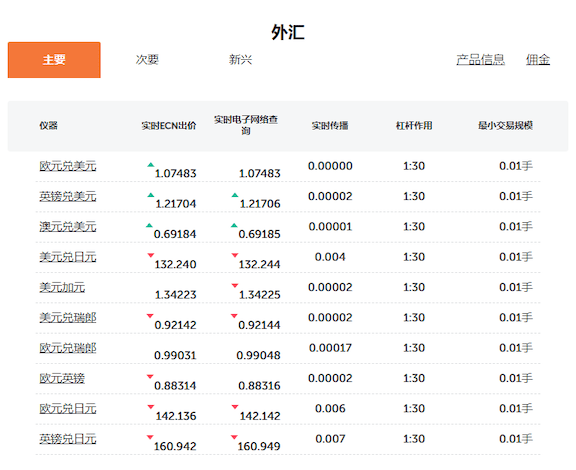The image size is (576, 470).
Task: Open the 新兴 tab
Action: [240, 60]
